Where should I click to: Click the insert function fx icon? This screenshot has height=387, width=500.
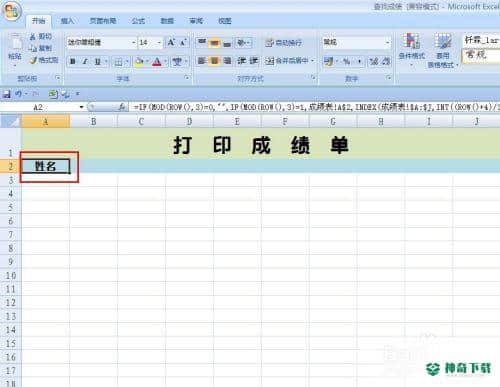[122, 107]
